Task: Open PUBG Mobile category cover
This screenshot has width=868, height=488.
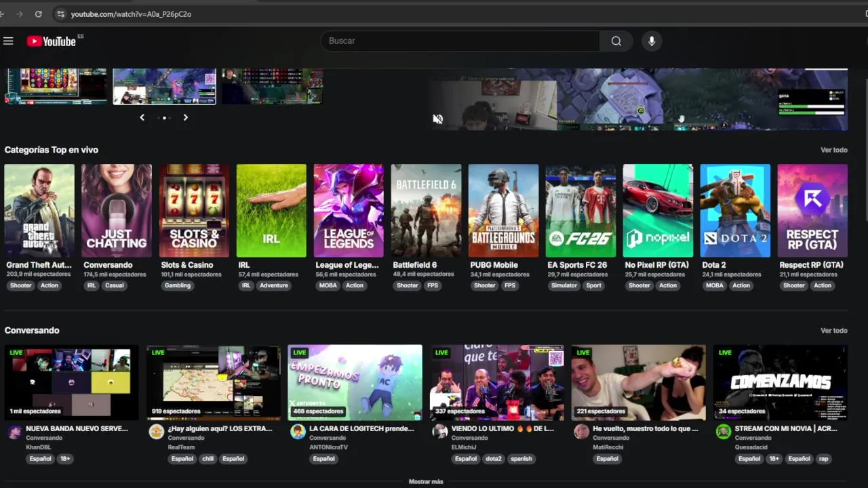Action: coord(503,211)
